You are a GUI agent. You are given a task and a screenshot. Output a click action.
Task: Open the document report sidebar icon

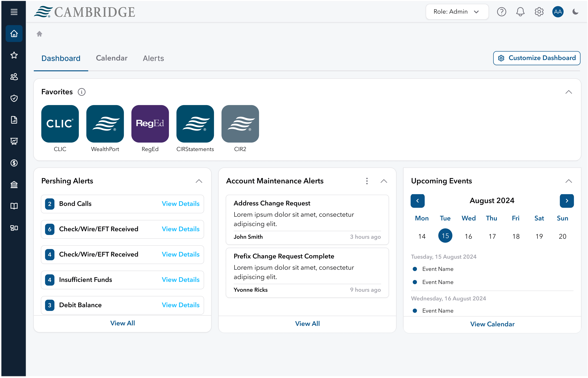coord(14,120)
